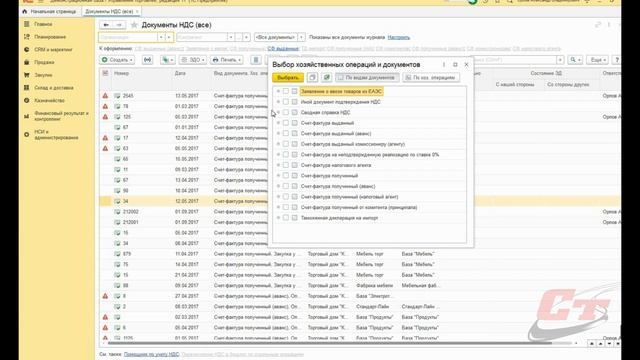Screen dimensions: 640x360
Task: Click the Контрагент filter input field
Action: coord(202,37)
